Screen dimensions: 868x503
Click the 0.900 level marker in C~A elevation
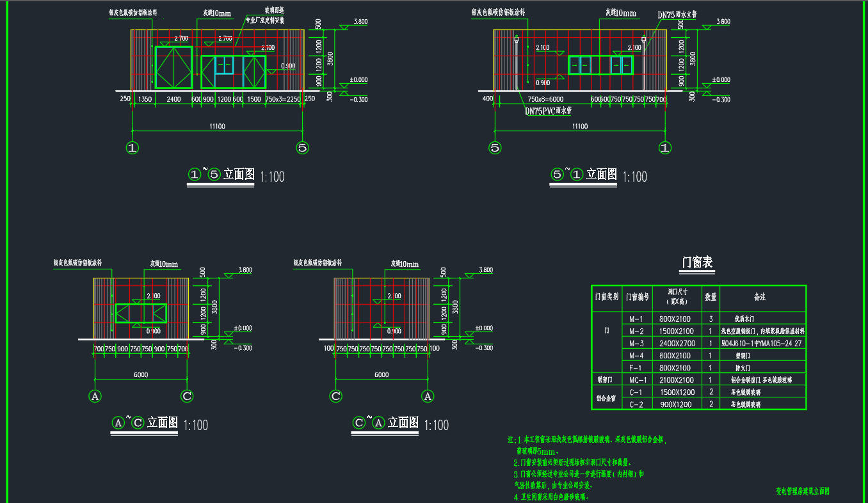coord(393,331)
